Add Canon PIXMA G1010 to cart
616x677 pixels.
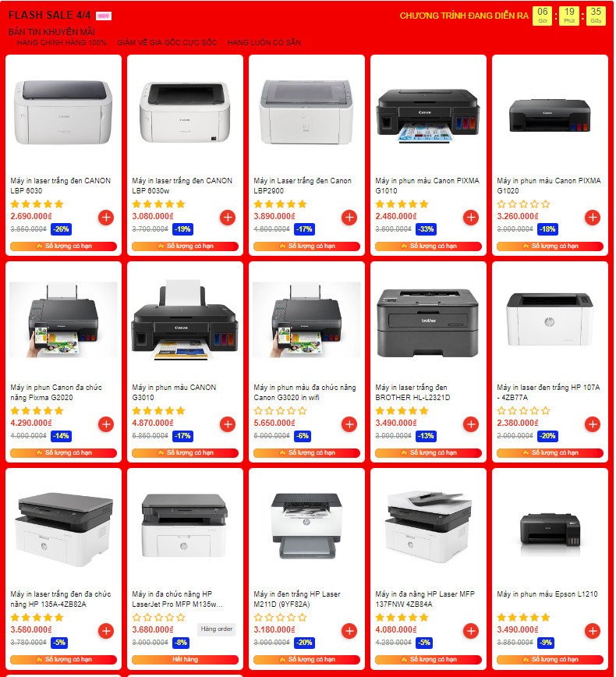[471, 217]
